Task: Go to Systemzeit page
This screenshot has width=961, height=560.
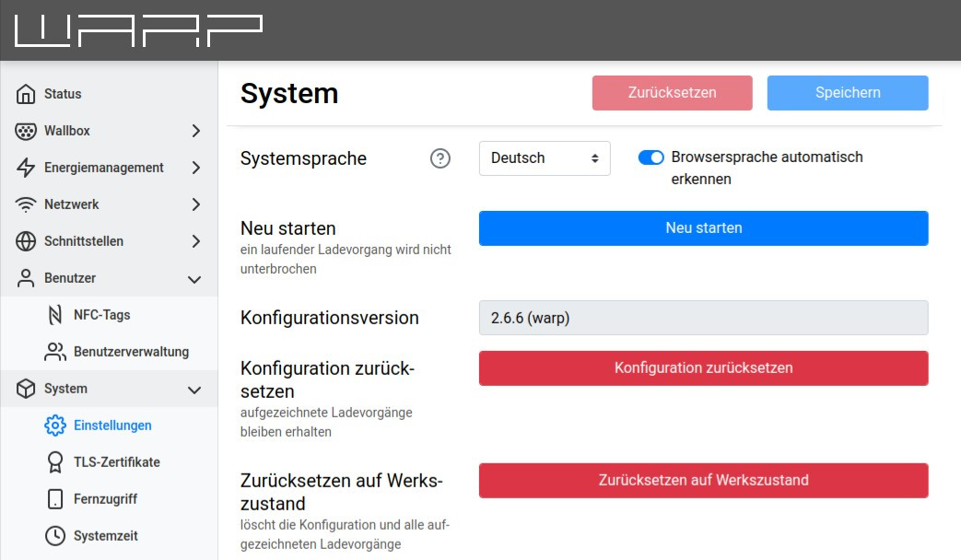Action: pos(105,536)
